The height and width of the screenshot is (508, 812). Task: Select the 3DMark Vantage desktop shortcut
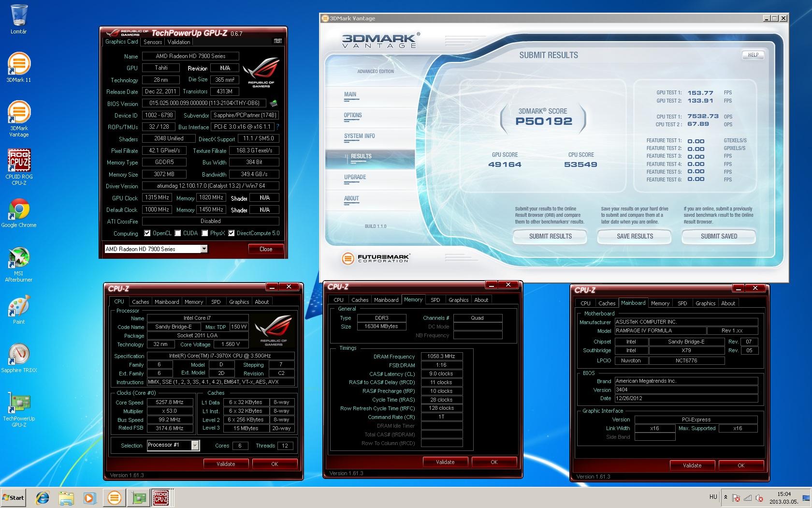point(18,119)
